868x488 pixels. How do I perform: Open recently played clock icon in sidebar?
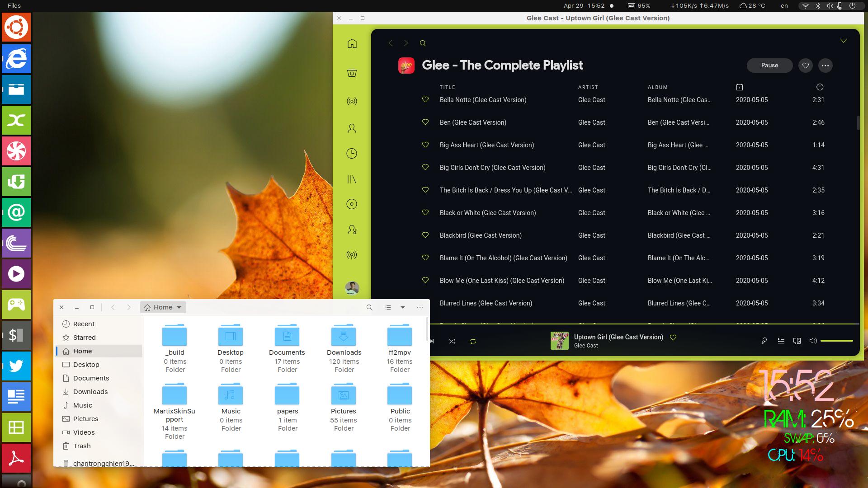click(x=352, y=154)
